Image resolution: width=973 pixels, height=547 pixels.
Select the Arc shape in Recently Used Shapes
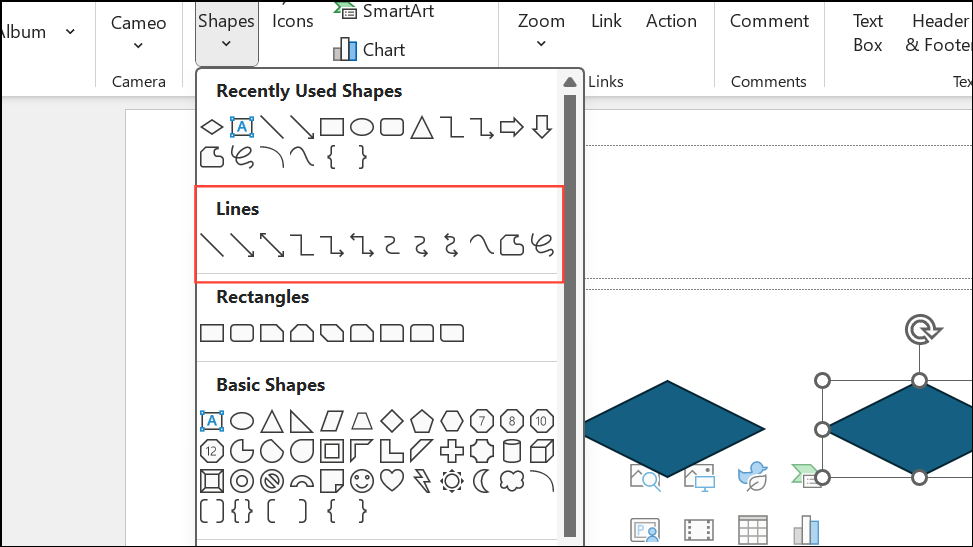click(x=272, y=157)
